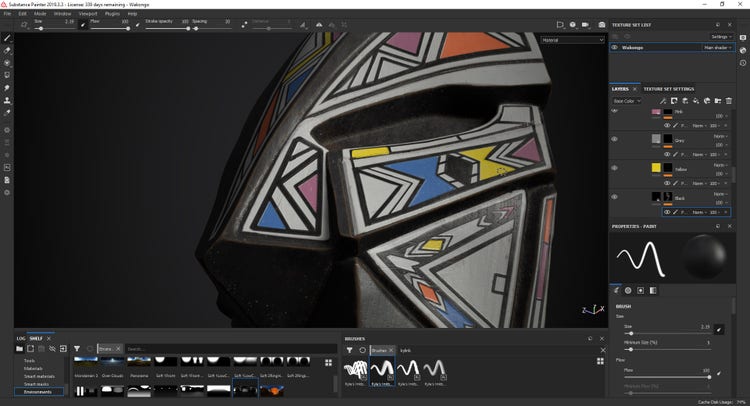The width and height of the screenshot is (750, 406).
Task: Select the Environments category in Shelf
Action: [x=38, y=392]
